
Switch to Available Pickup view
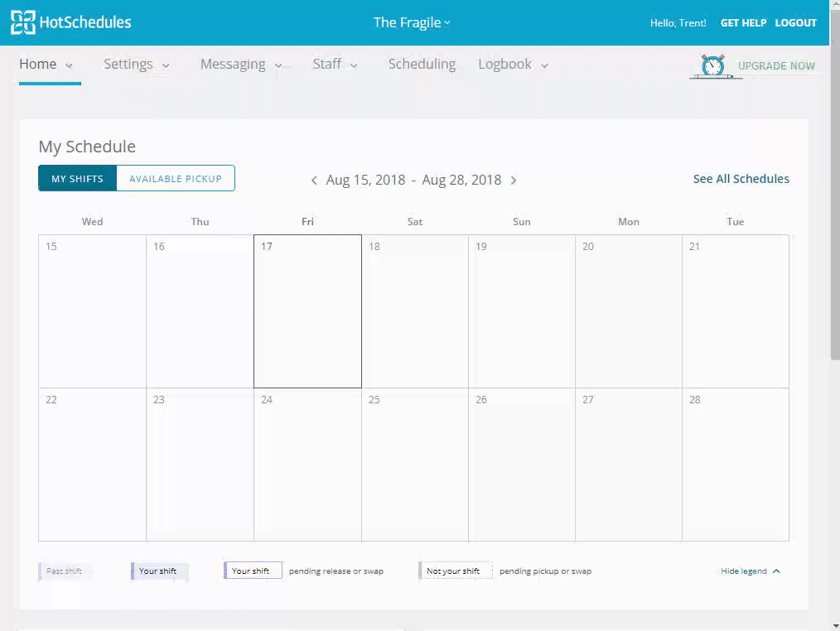tap(175, 178)
